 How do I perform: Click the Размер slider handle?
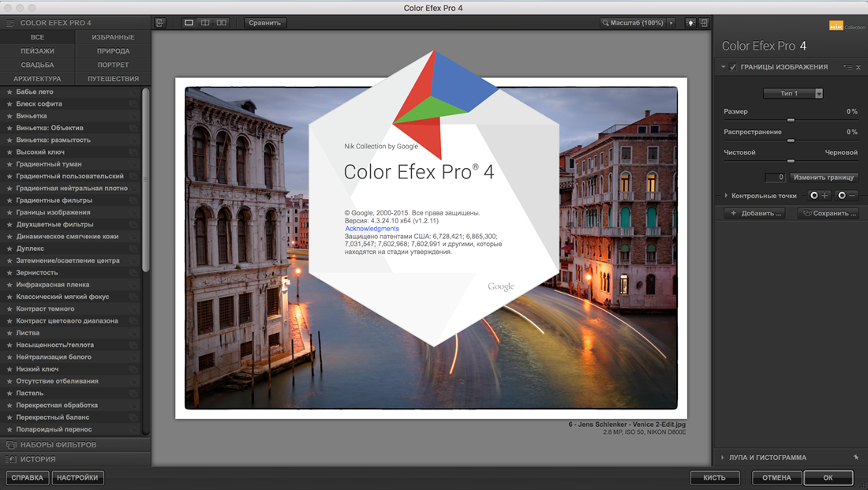tap(791, 120)
